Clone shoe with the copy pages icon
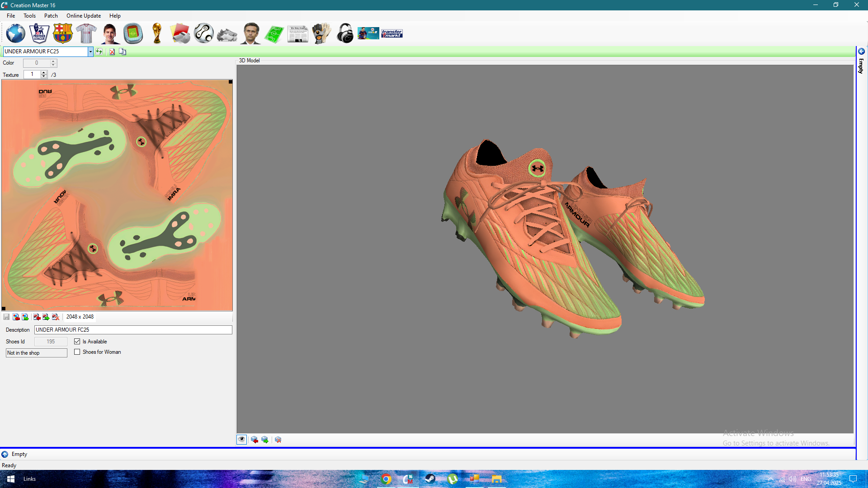Viewport: 868px width, 488px height. click(x=123, y=52)
